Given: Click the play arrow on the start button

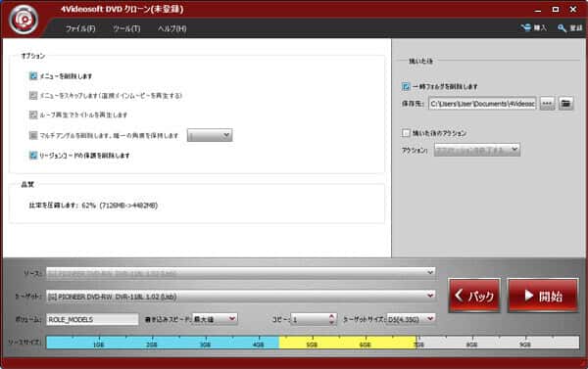Looking at the screenshot, I should (529, 296).
